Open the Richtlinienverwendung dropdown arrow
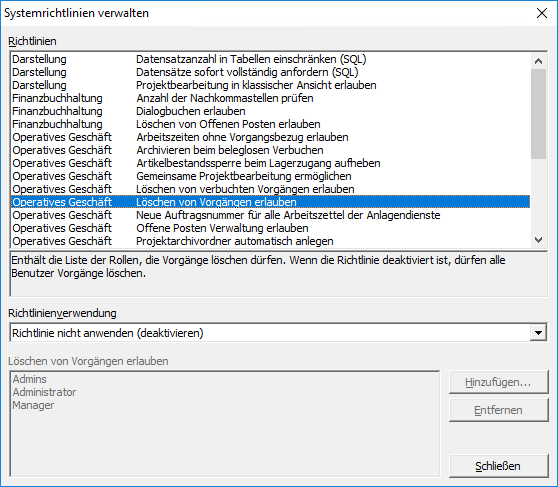This screenshot has width=558, height=487. [538, 333]
